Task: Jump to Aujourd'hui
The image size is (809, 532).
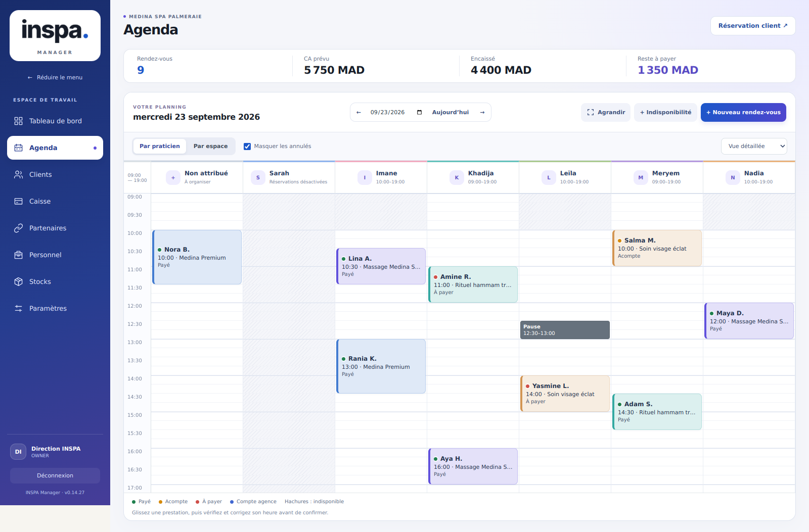Action: [x=451, y=112]
